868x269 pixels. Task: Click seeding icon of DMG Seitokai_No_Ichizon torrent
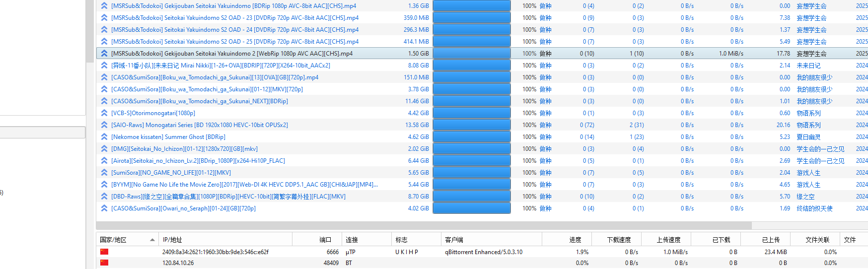(104, 149)
